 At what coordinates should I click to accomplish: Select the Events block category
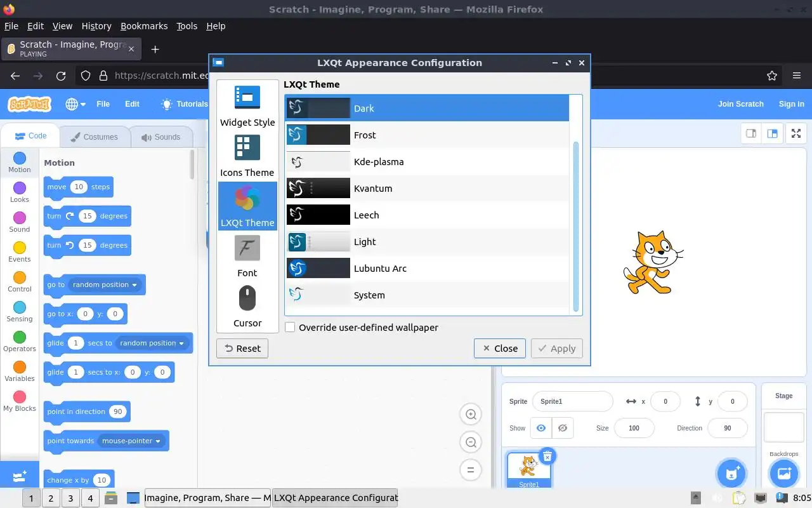tap(20, 252)
